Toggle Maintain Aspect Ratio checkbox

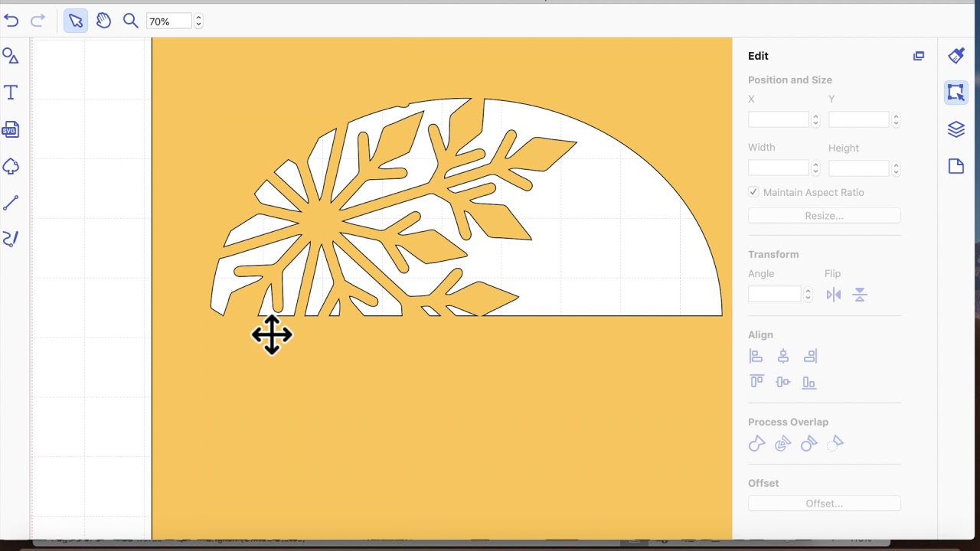click(x=753, y=192)
